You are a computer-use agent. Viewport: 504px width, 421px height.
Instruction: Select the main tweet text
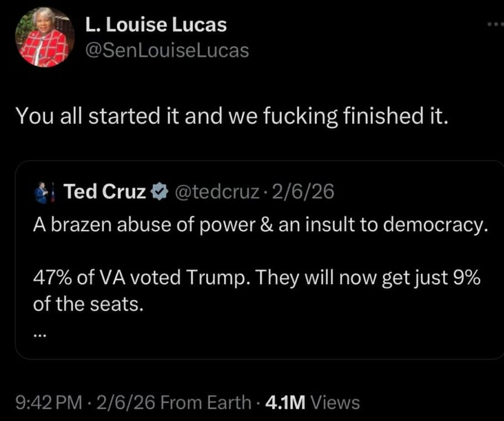tap(230, 116)
